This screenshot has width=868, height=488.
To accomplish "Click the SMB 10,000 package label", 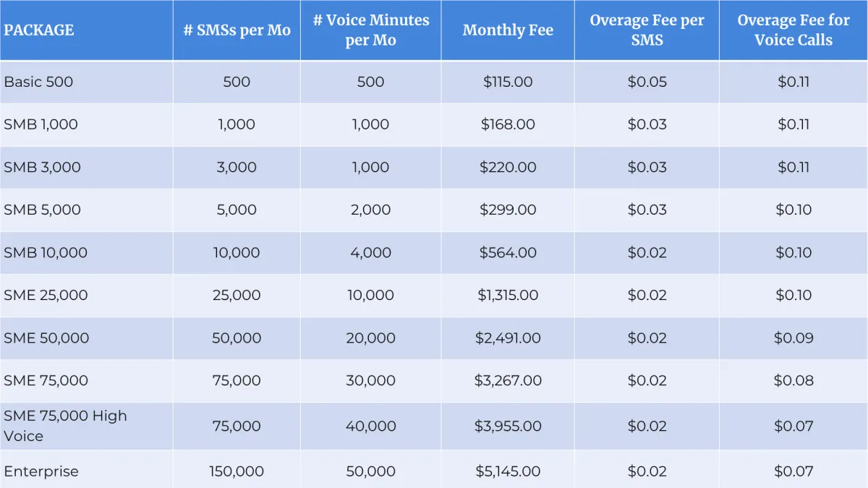I will pyautogui.click(x=46, y=252).
